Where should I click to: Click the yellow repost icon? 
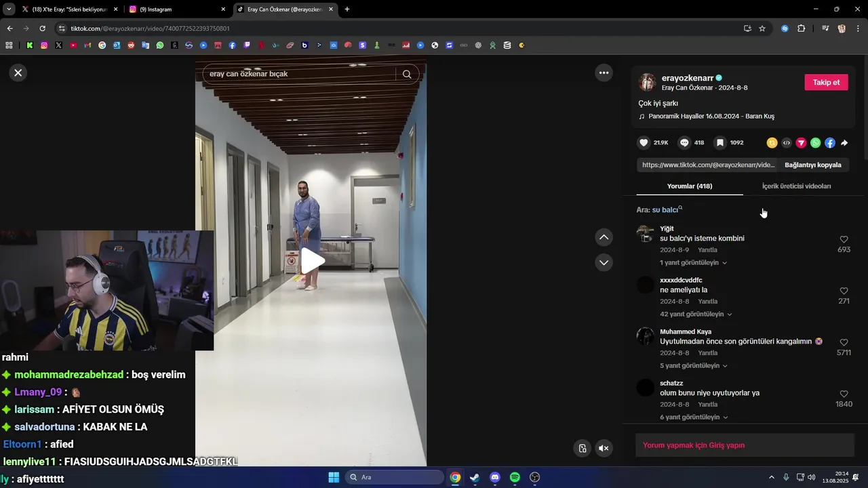point(772,143)
